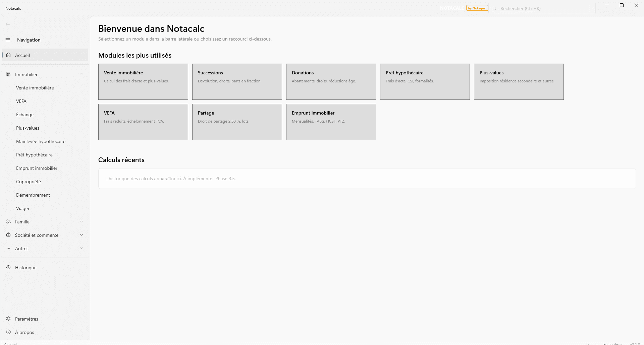This screenshot has width=644, height=345.
Task: Click the Société et commerce briefcase icon
Action: (8, 235)
